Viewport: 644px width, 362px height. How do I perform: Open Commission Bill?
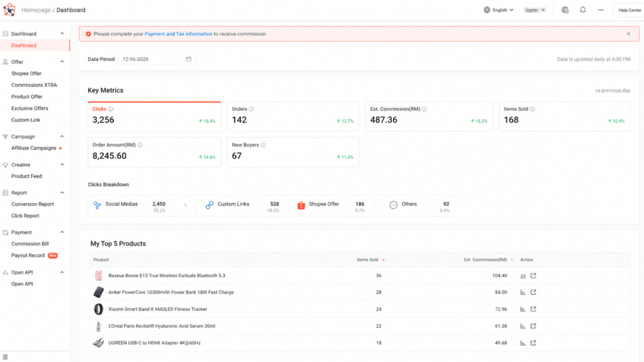click(30, 244)
